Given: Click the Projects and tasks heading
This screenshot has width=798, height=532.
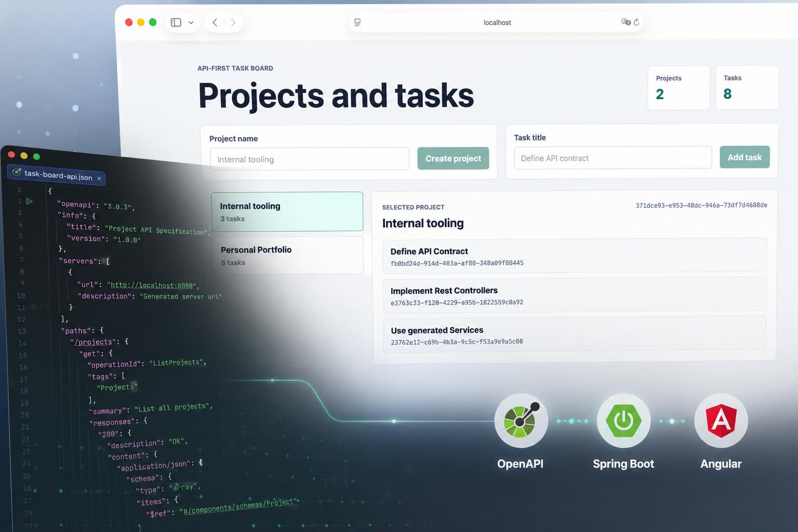Looking at the screenshot, I should [336, 96].
